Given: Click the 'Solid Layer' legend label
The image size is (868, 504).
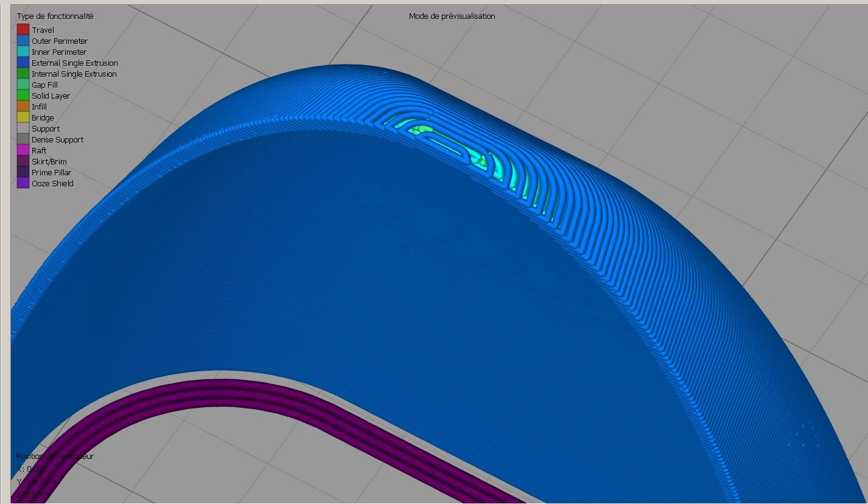Looking at the screenshot, I should pyautogui.click(x=51, y=96).
